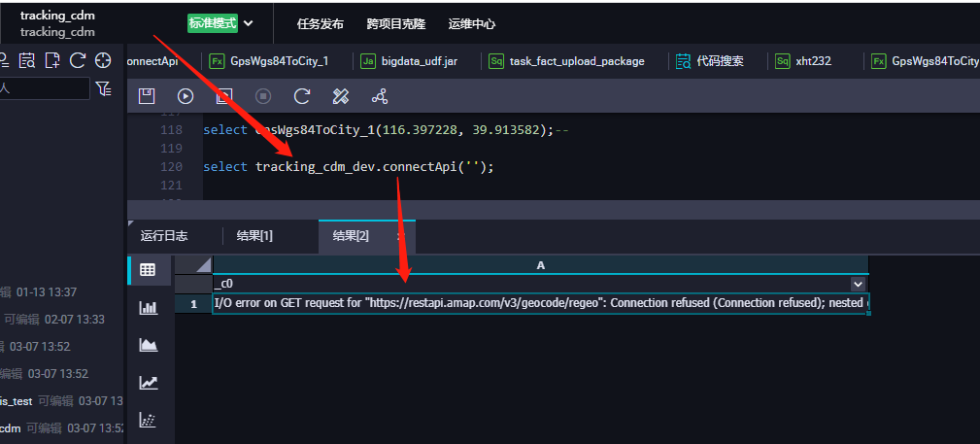Click code line 118 with GpsWgs84ToCity_1 call
Image resolution: width=980 pixels, height=444 pixels.
[x=385, y=130]
